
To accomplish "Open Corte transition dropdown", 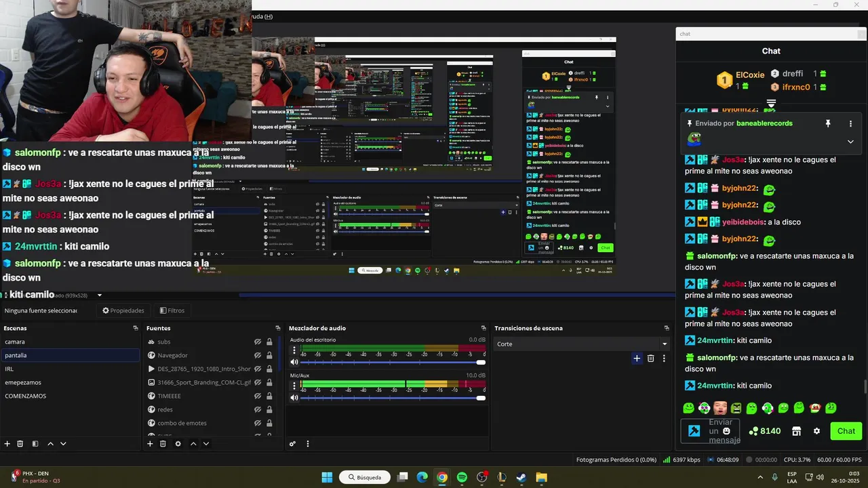I will (581, 344).
